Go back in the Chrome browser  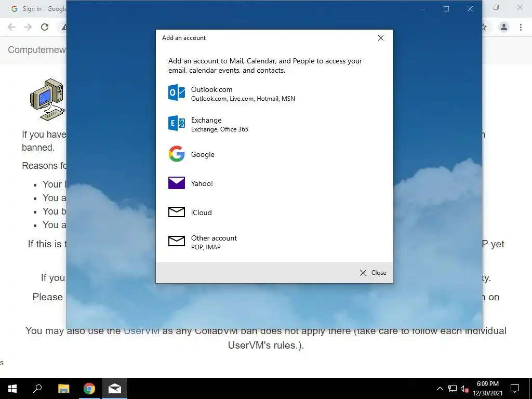coord(11,27)
